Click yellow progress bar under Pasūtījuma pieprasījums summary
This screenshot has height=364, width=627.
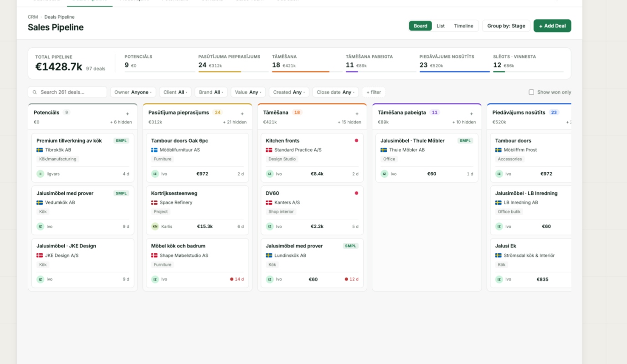pyautogui.click(x=220, y=72)
